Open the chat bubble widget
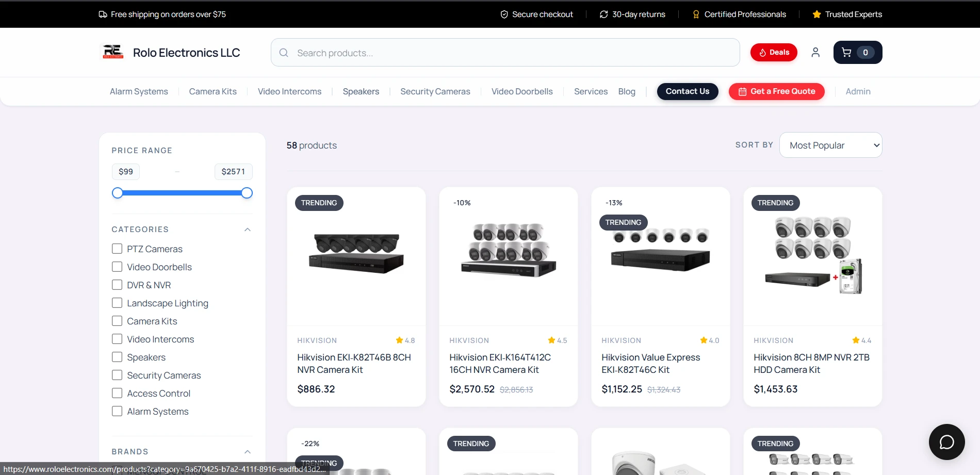Image resolution: width=980 pixels, height=475 pixels. 947,442
